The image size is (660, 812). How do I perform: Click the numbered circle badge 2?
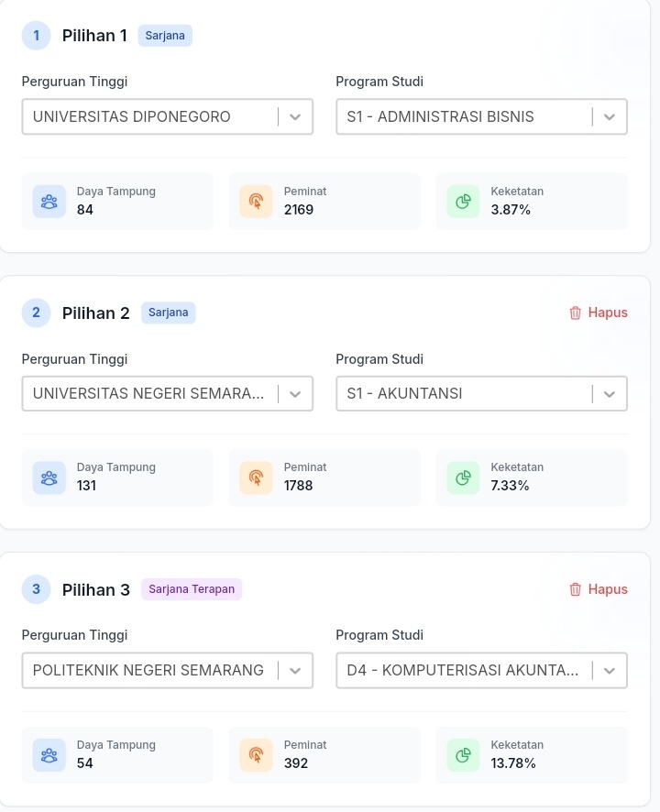tap(37, 313)
